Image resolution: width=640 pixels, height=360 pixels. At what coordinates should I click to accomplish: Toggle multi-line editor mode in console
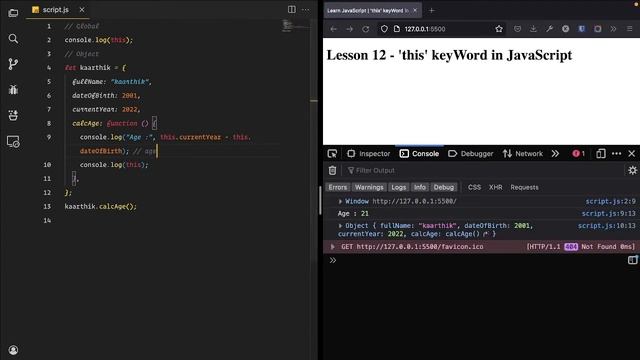632,260
